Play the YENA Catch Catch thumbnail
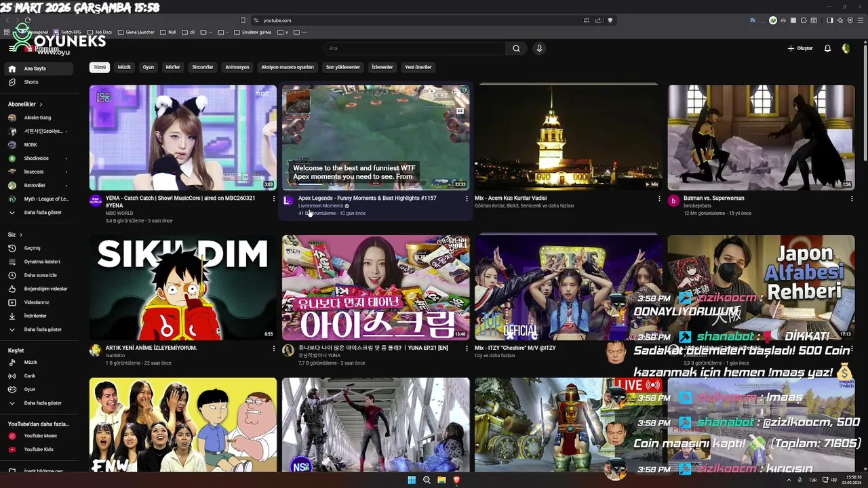 (183, 138)
